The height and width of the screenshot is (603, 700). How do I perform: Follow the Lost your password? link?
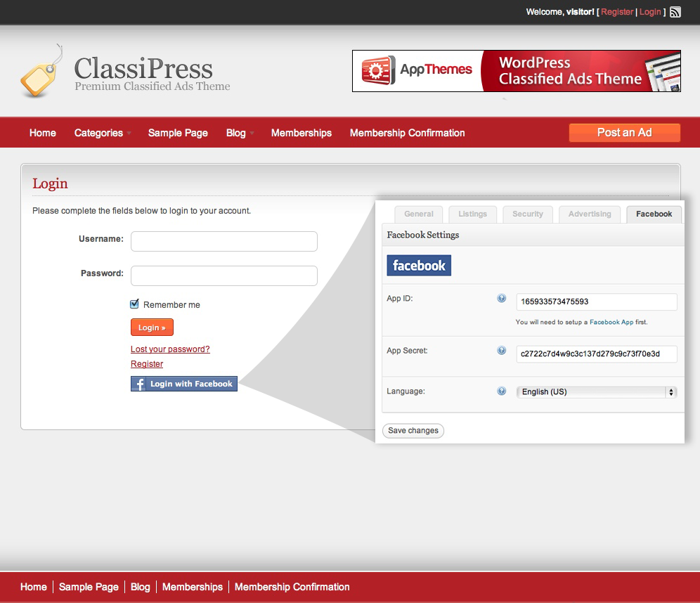point(170,349)
